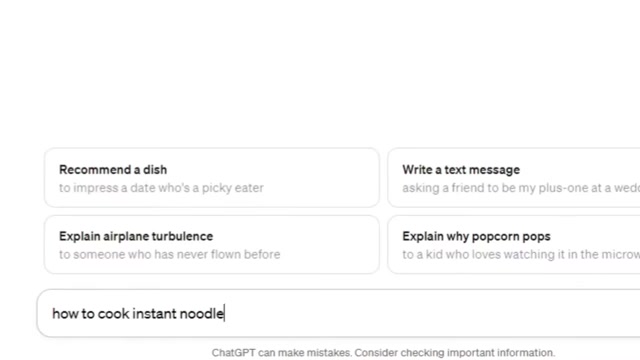
Task: Click the bold "Explain why popcorn pops" heading
Action: coord(476,236)
